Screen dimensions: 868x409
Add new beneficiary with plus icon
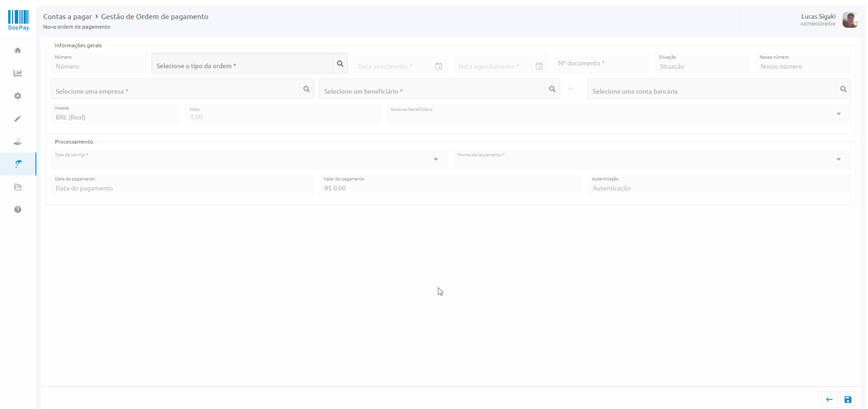[570, 89]
